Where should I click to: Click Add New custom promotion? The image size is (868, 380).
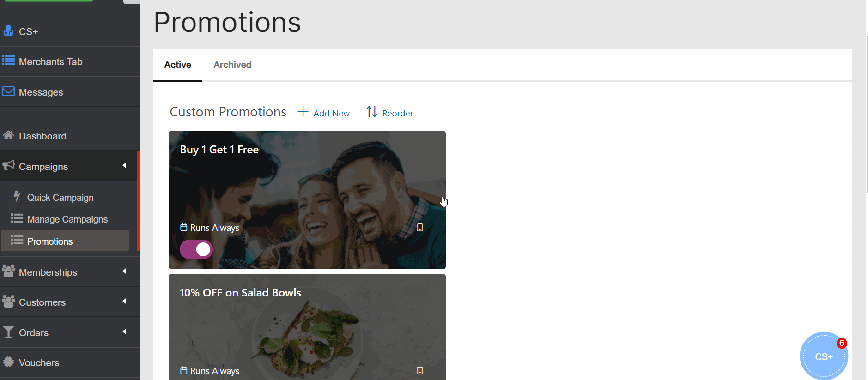click(x=324, y=112)
